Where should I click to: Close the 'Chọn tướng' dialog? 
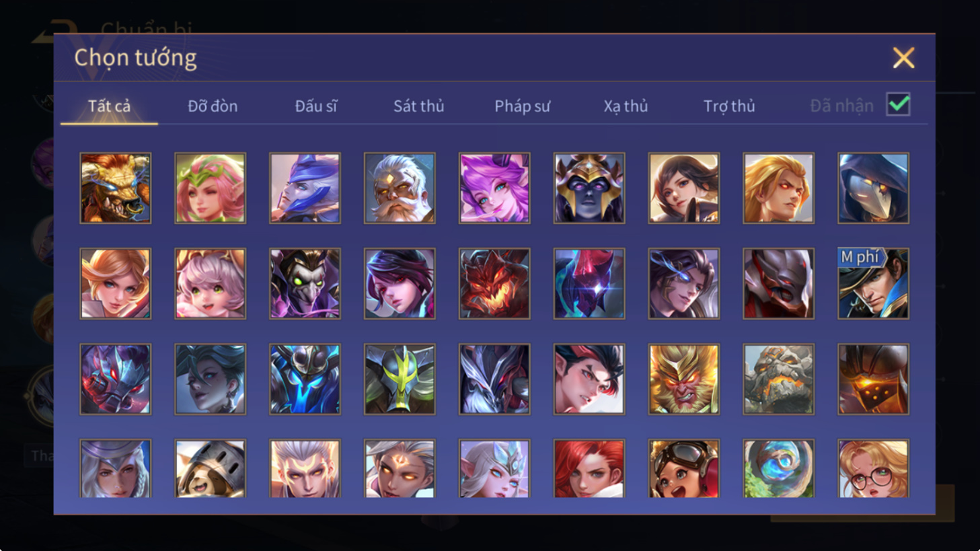(903, 58)
